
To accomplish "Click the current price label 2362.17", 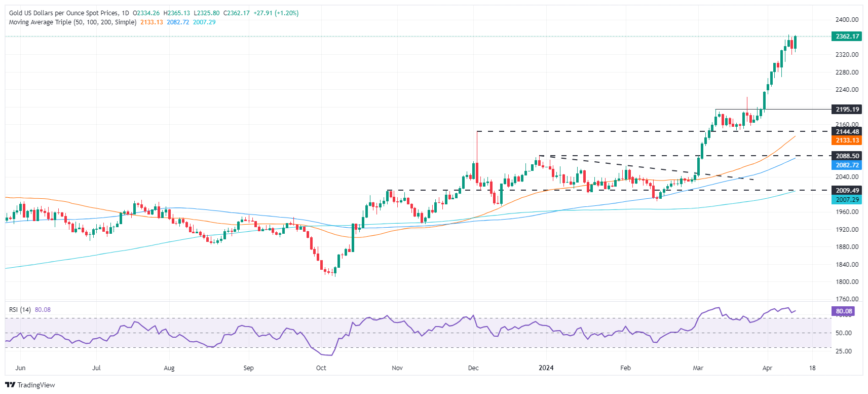I will pos(847,37).
